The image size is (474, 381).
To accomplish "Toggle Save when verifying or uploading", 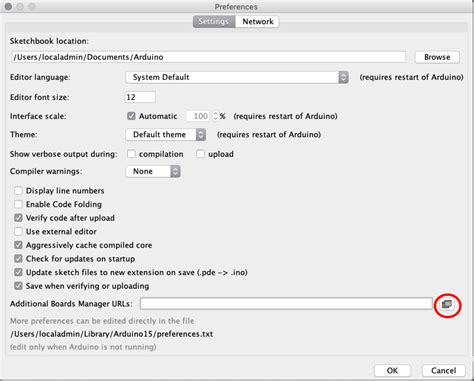I will tap(18, 286).
